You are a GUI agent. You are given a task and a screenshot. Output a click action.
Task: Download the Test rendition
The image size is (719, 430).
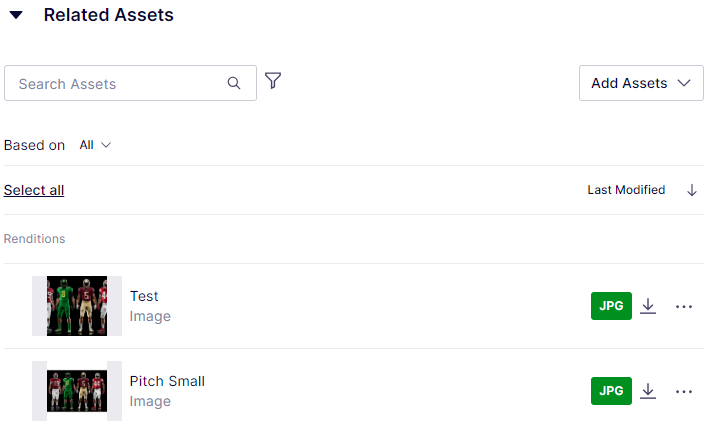point(648,306)
